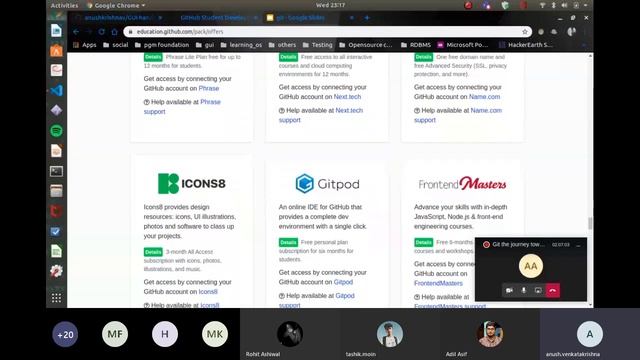Minimize the 'Git the journey' call popup
The height and width of the screenshot is (360, 640).
(578, 245)
